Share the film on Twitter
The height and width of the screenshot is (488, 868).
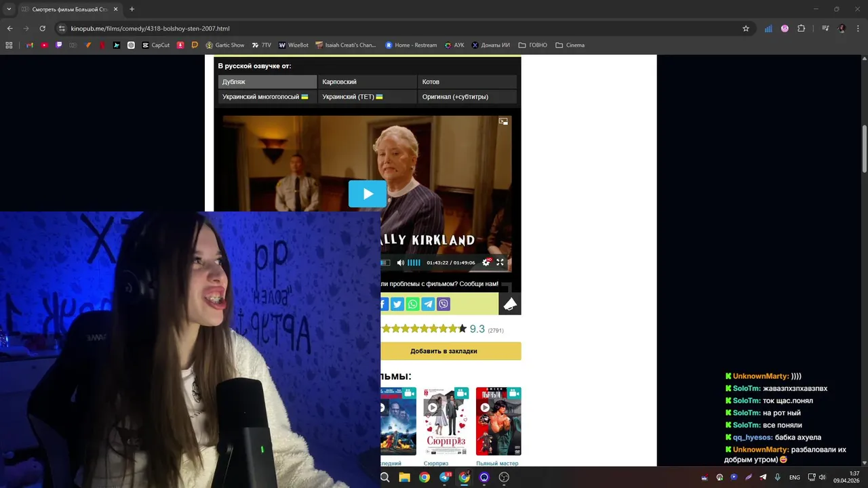point(397,304)
